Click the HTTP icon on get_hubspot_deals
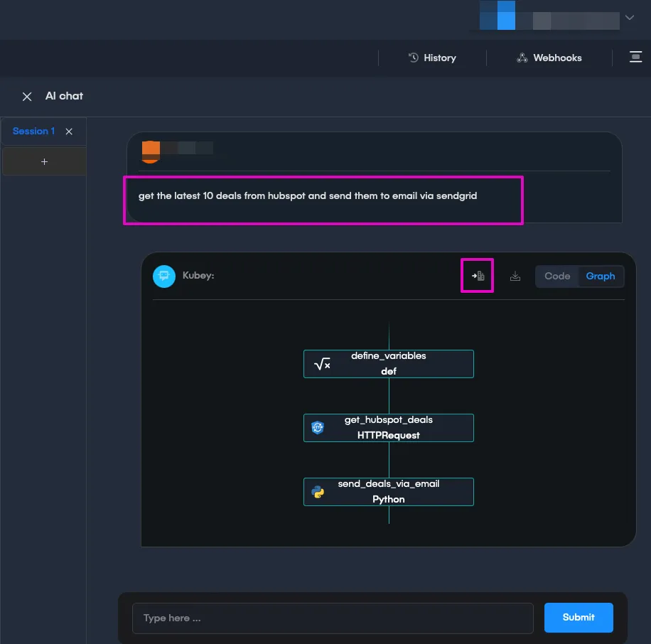The width and height of the screenshot is (651, 644). [x=318, y=427]
